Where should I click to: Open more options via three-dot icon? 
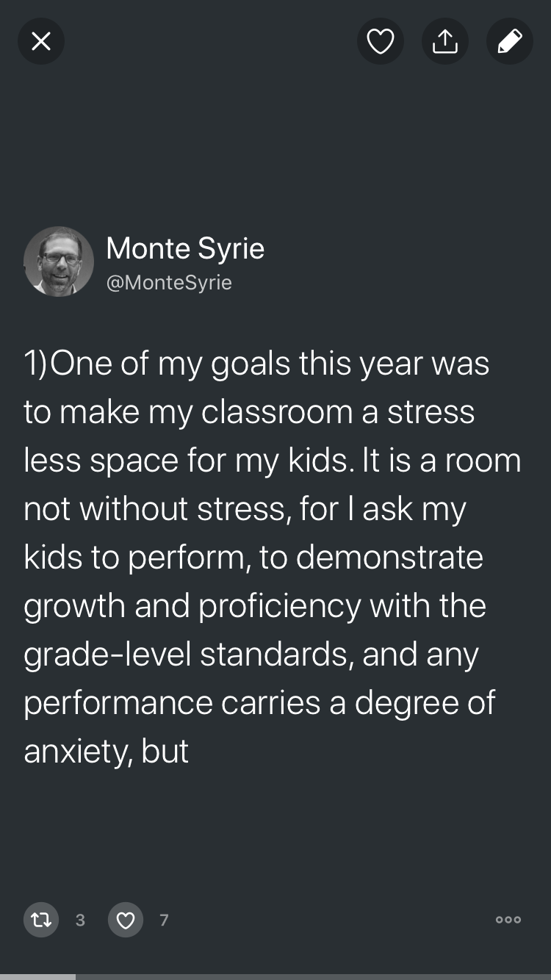coord(508,919)
